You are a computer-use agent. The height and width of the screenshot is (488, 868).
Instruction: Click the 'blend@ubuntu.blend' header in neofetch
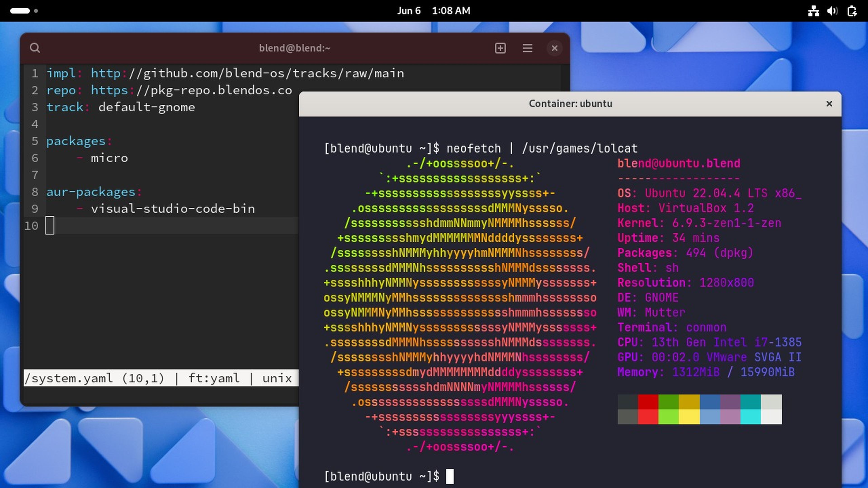[x=679, y=164]
